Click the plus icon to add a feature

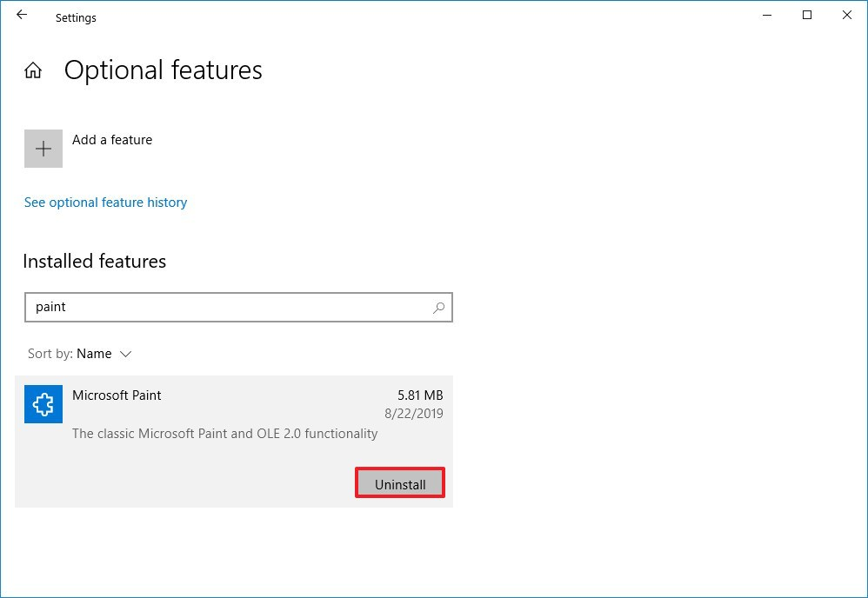point(43,149)
